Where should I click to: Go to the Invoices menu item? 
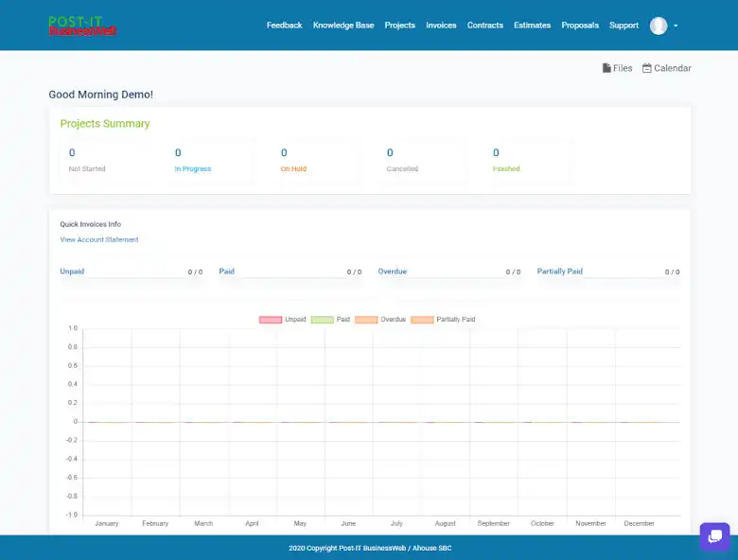click(441, 26)
